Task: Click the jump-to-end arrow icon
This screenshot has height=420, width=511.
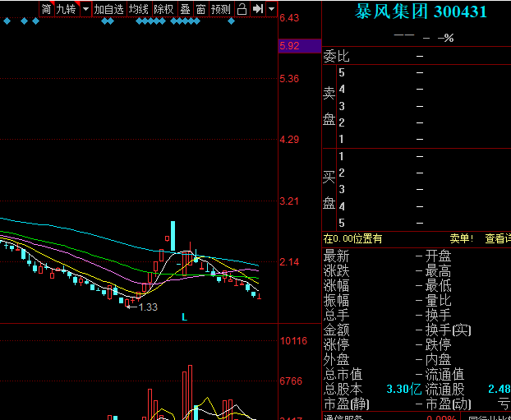Action: pyautogui.click(x=258, y=9)
